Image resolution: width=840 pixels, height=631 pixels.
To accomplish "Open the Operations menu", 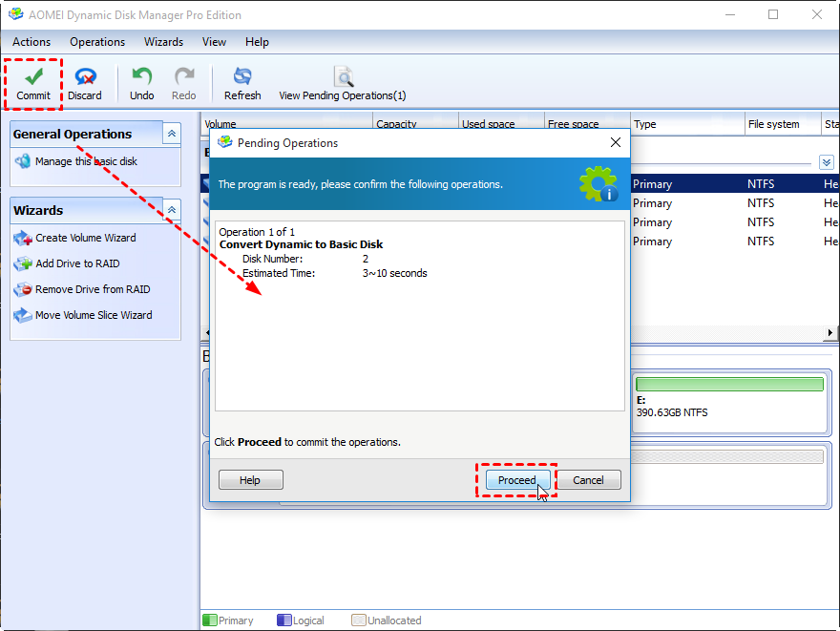I will pyautogui.click(x=97, y=42).
